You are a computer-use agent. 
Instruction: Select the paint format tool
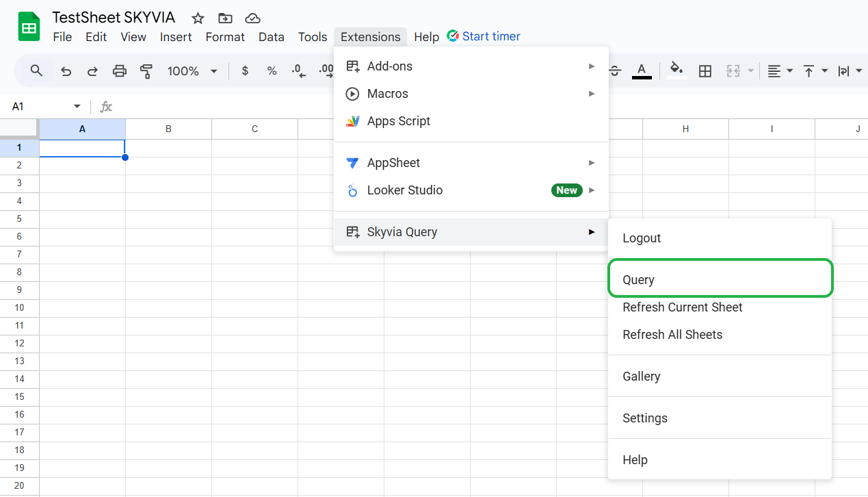[x=146, y=71]
